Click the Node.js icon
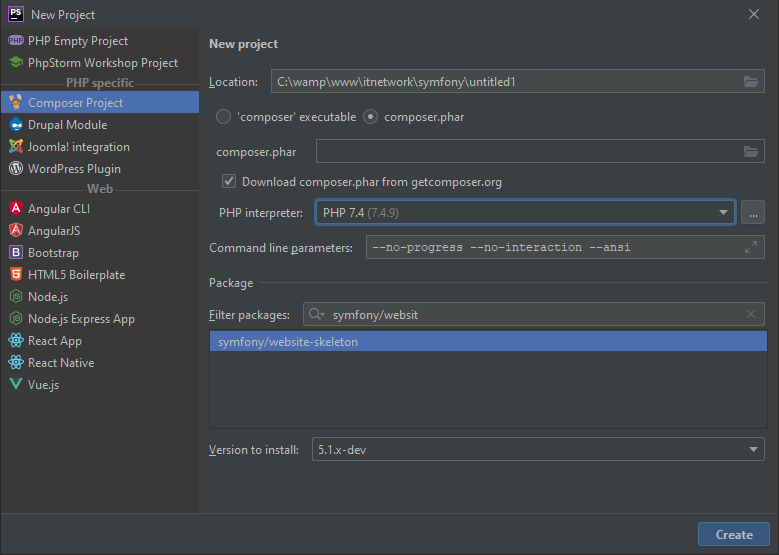 click(x=16, y=297)
